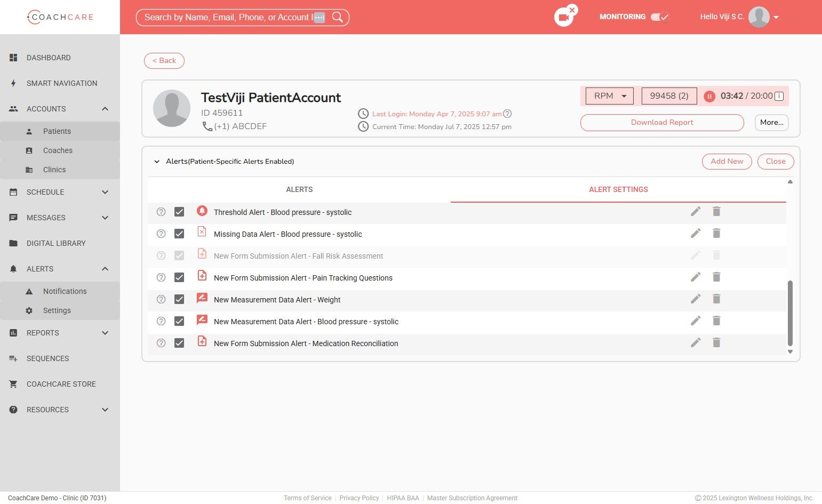Click the search magnifier icon
The width and height of the screenshot is (822, 504).
pos(338,17)
